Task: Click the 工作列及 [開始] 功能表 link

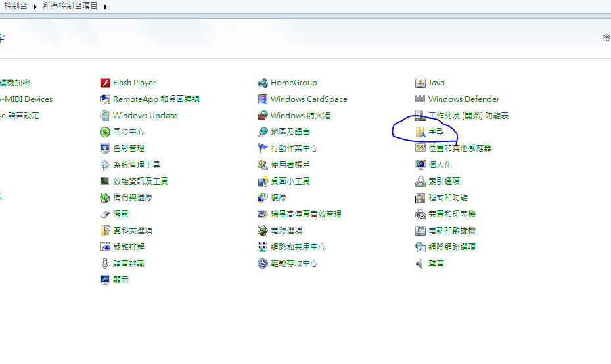Action: (468, 116)
